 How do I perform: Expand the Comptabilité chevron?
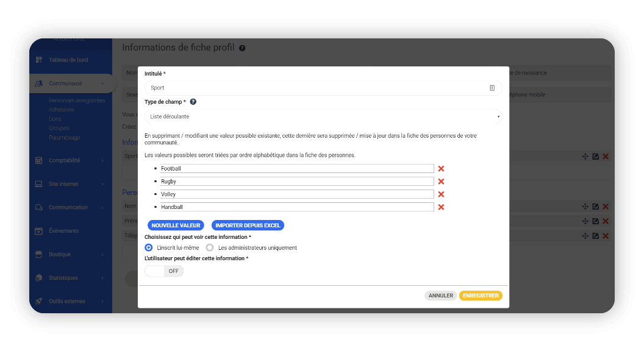(102, 160)
